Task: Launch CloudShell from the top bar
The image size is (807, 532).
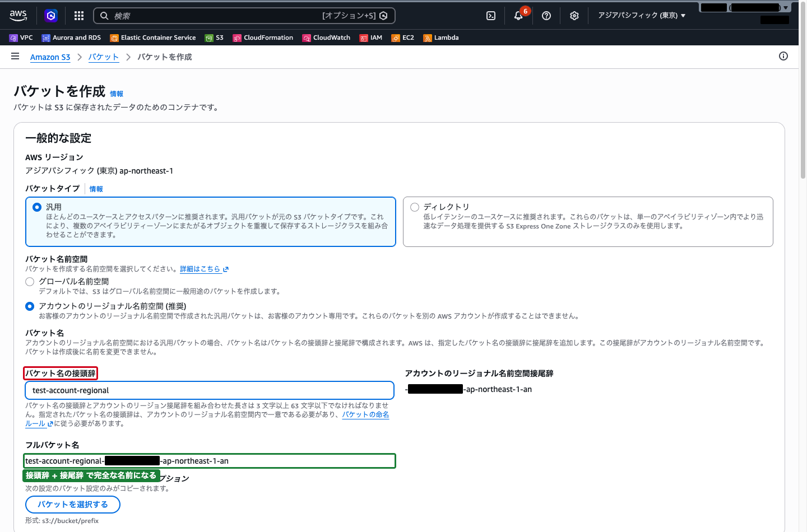Action: (491, 16)
